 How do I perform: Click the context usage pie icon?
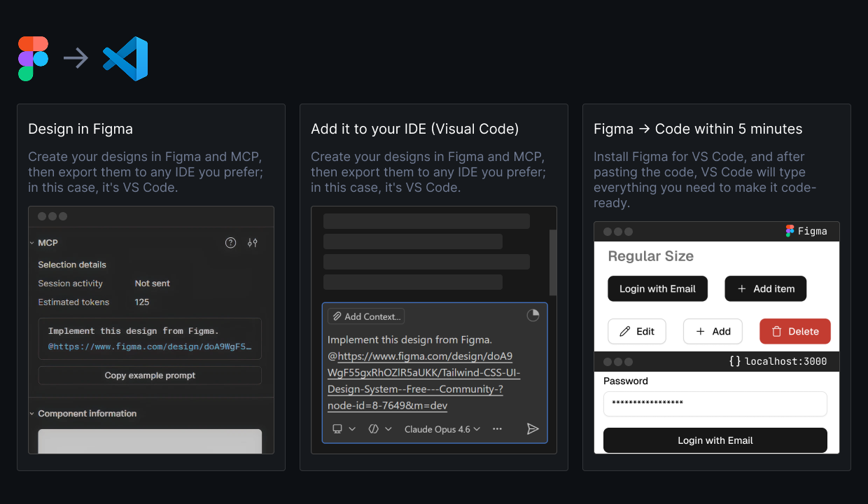pyautogui.click(x=533, y=316)
